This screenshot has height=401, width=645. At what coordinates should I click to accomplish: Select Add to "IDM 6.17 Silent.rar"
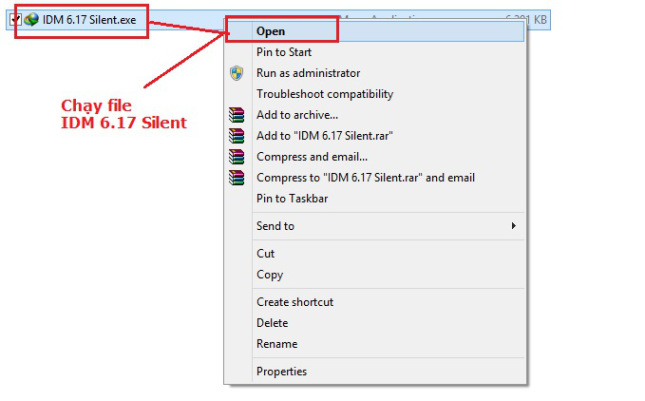tap(325, 136)
